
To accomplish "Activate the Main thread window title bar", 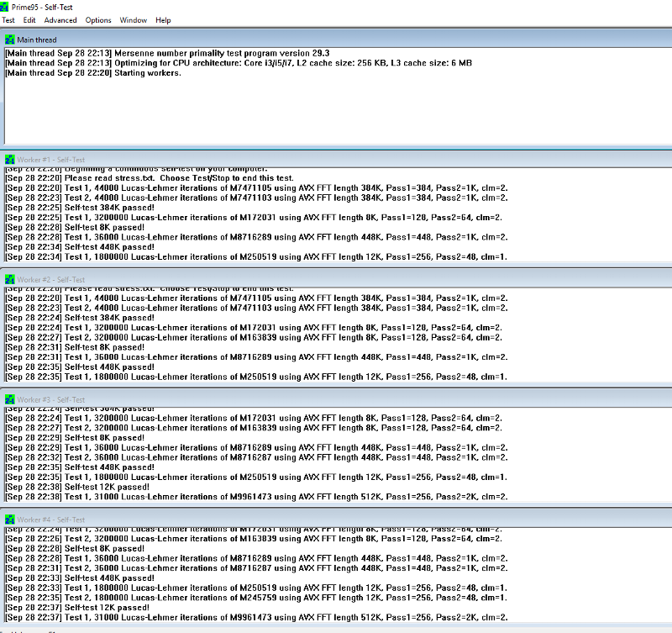I will coord(336,40).
